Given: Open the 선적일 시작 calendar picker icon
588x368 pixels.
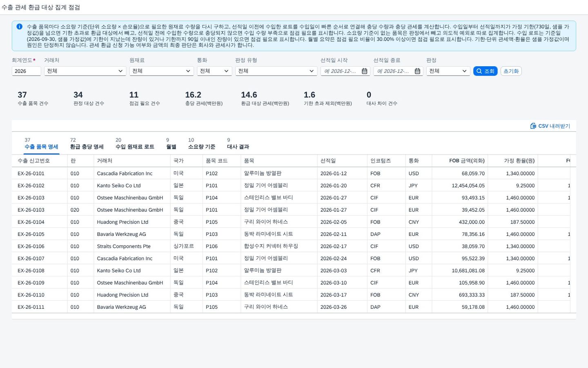Looking at the screenshot, I should pos(365,71).
